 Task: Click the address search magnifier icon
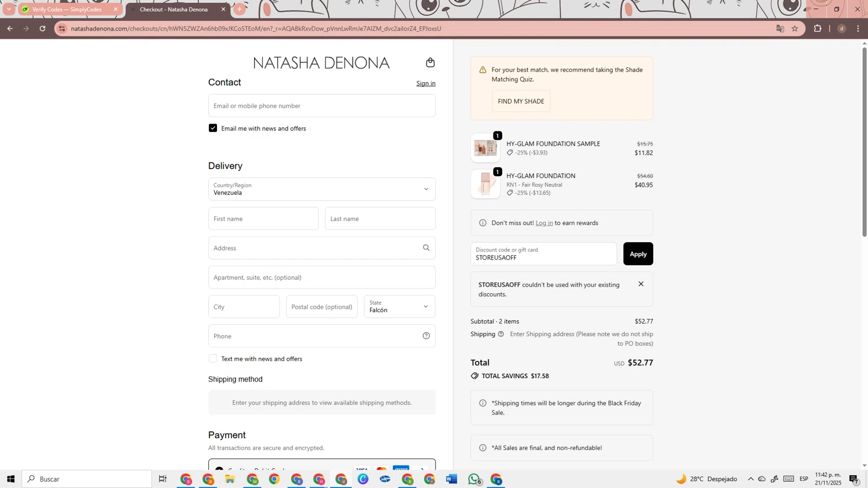coord(426,247)
